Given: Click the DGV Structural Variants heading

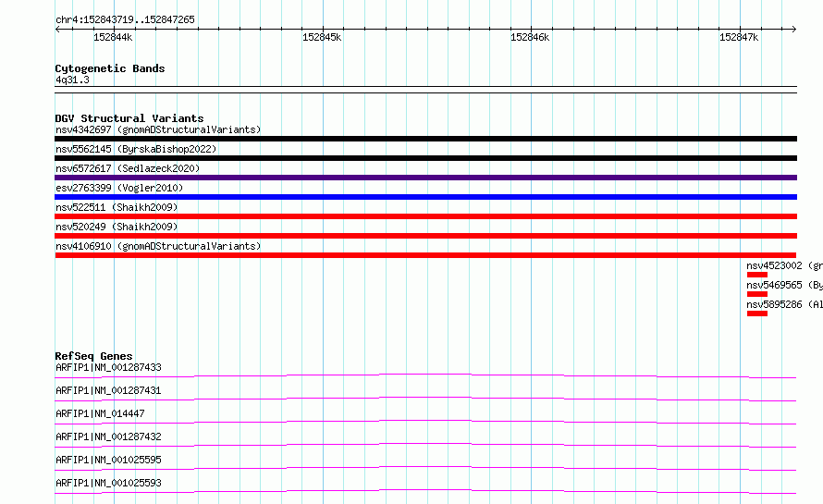Looking at the screenshot, I should (x=129, y=118).
